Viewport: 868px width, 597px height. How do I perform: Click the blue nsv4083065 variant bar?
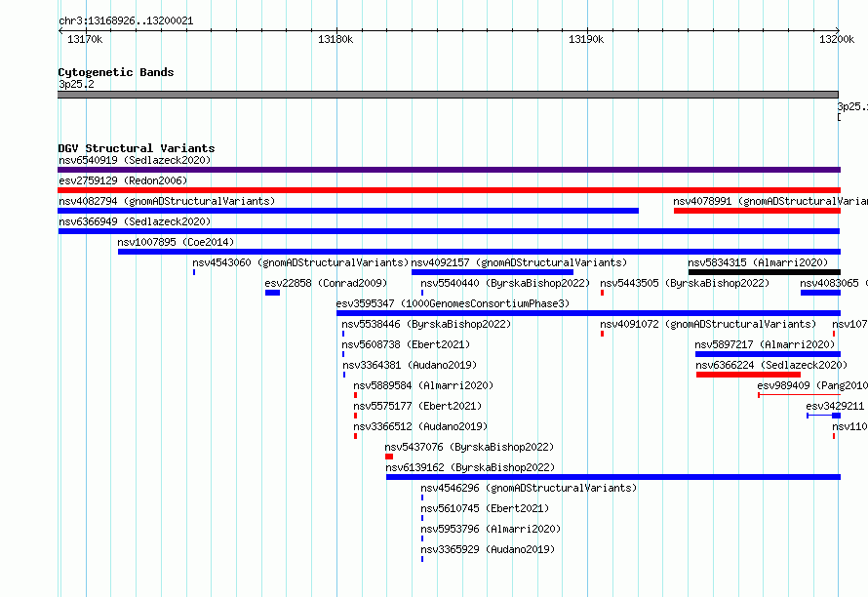(x=820, y=293)
